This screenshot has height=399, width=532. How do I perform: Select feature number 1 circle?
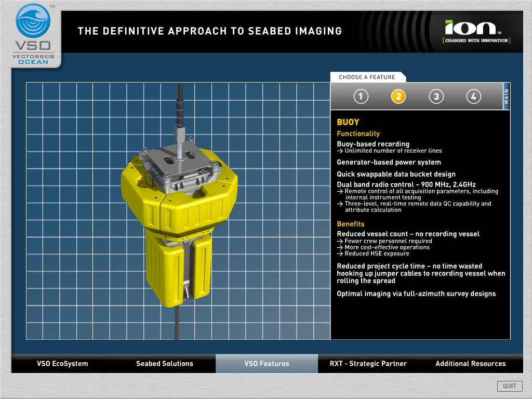pyautogui.click(x=361, y=97)
